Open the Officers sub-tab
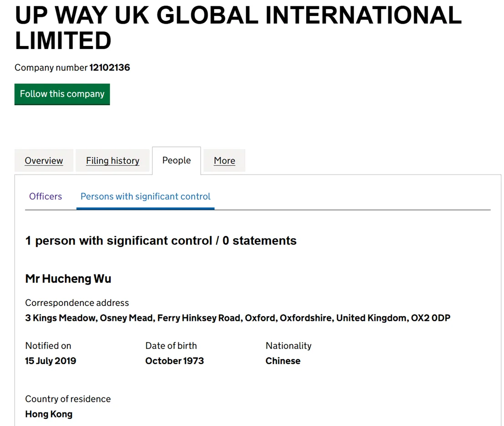The height and width of the screenshot is (426, 504). (45, 196)
